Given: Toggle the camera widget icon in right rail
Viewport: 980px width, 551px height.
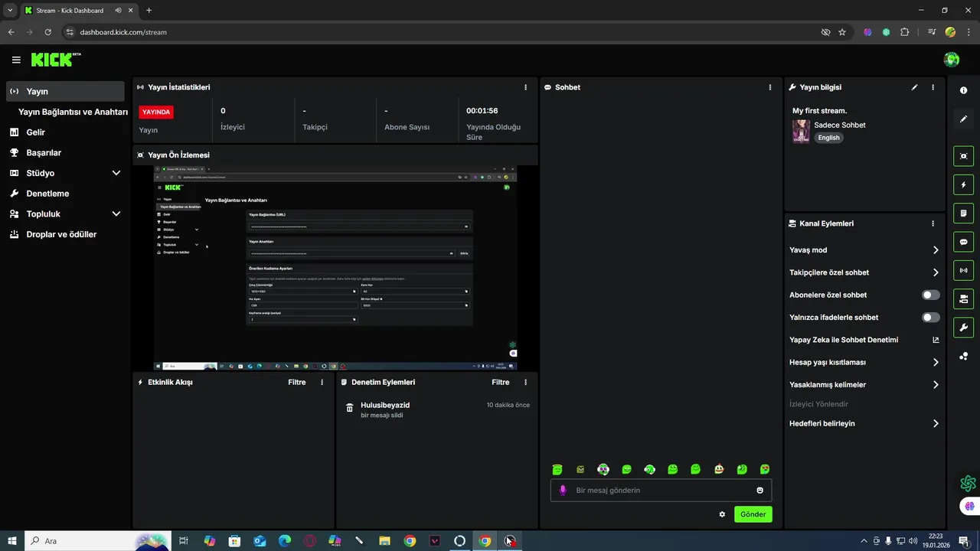Looking at the screenshot, I should (964, 298).
